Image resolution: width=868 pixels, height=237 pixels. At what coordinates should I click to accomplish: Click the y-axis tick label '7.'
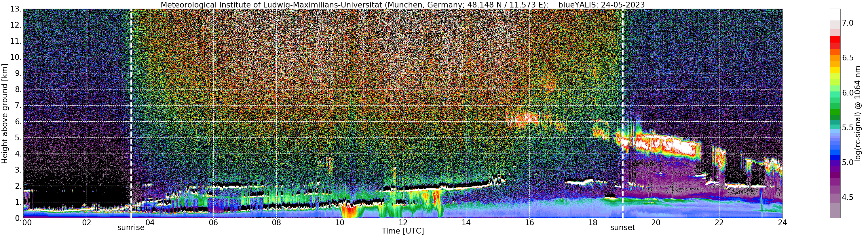coord(18,106)
